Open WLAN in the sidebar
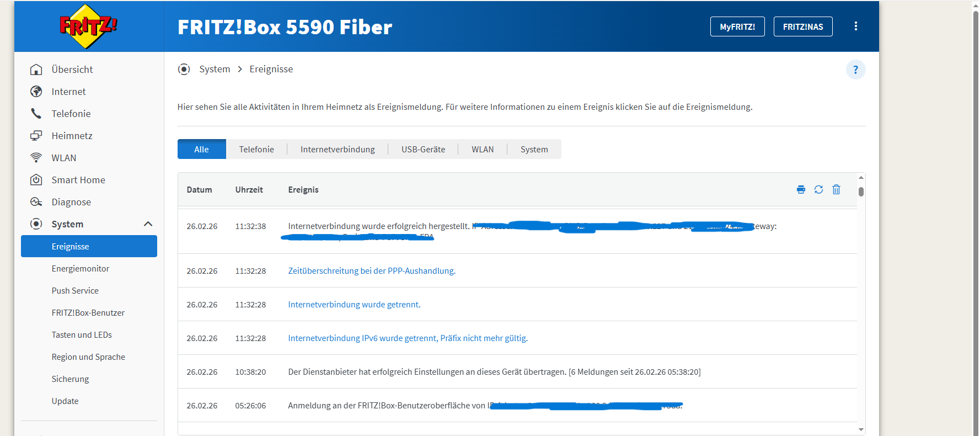The width and height of the screenshot is (980, 436). point(64,158)
